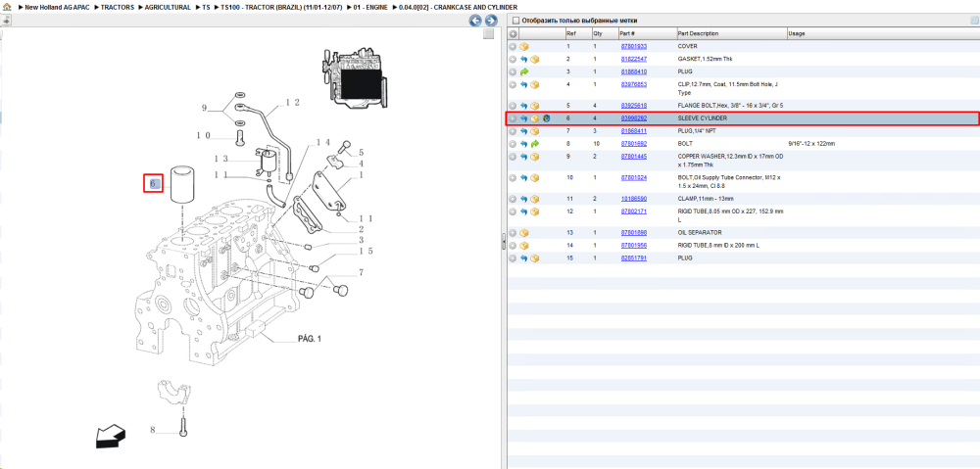Viewport: 980px width, 469px height.
Task: Click blue arrow icon on GASKET row
Action: (x=523, y=60)
